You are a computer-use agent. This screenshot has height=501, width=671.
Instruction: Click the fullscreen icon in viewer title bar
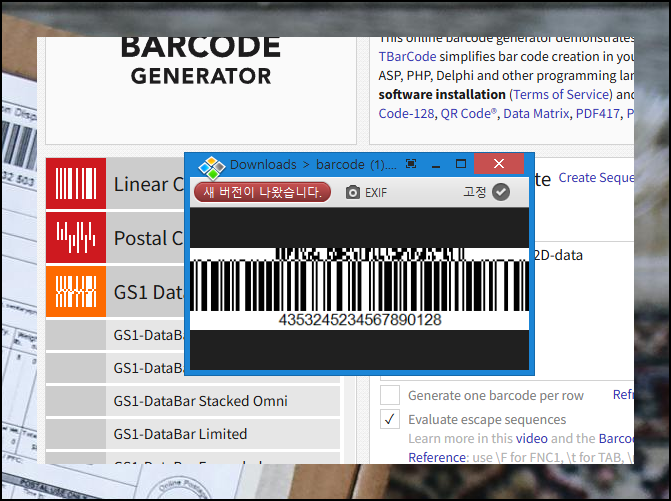coord(411,163)
